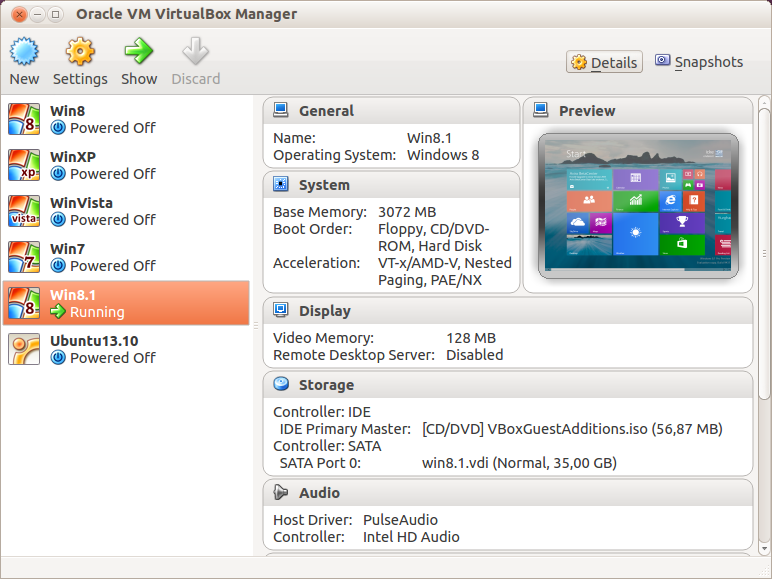This screenshot has width=772, height=579.
Task: Click the New virtual machine icon
Action: (24, 52)
